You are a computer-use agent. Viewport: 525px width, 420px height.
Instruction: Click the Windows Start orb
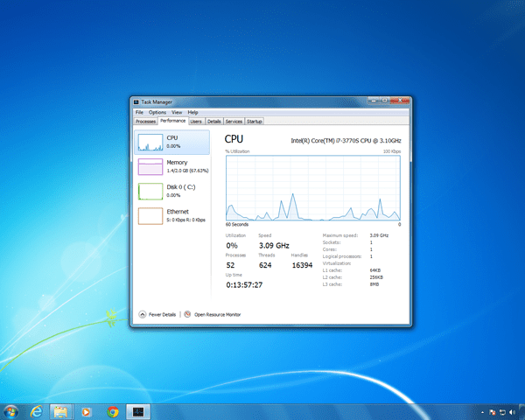10,411
